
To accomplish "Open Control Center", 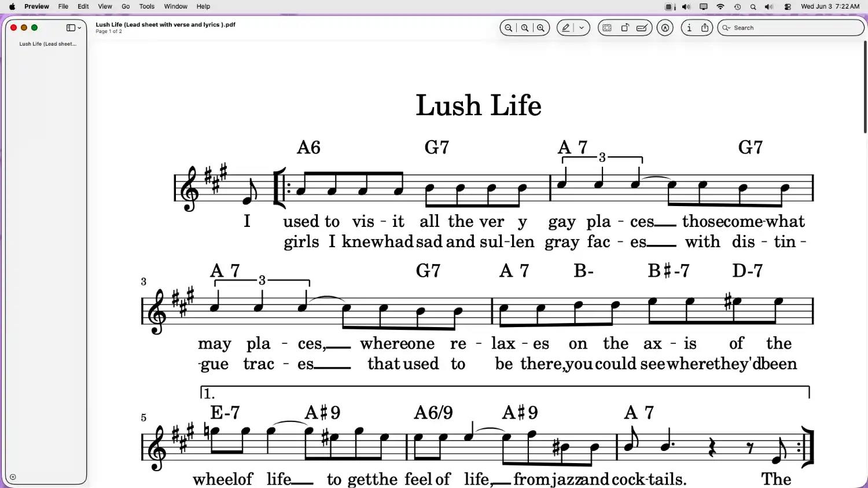I will pyautogui.click(x=788, y=7).
